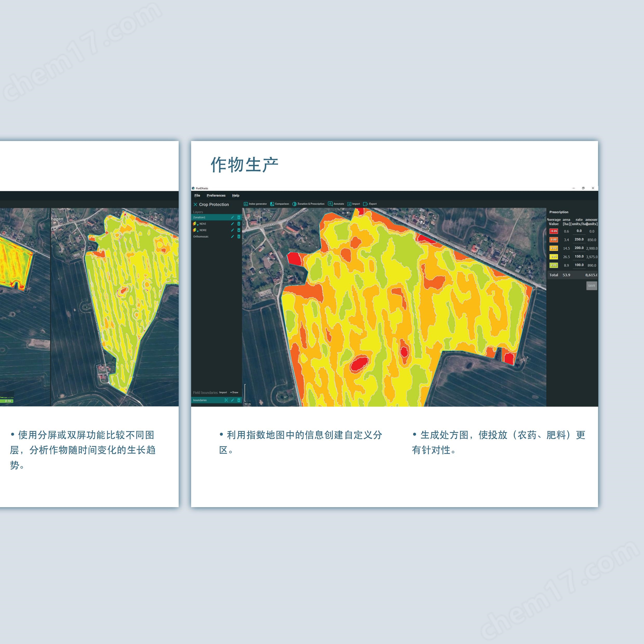The height and width of the screenshot is (644, 644).
Task: Edit the 150.0 rate field
Action: [x=579, y=257]
